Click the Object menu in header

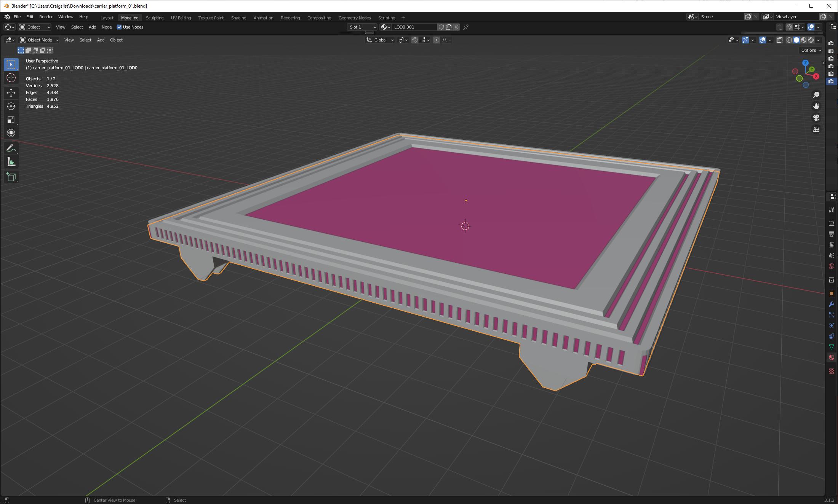(116, 40)
